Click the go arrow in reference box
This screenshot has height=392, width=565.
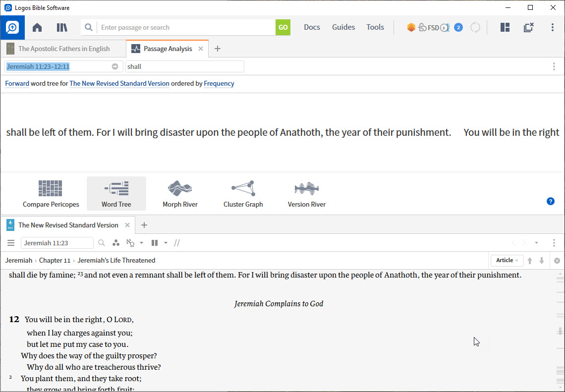pos(115,66)
